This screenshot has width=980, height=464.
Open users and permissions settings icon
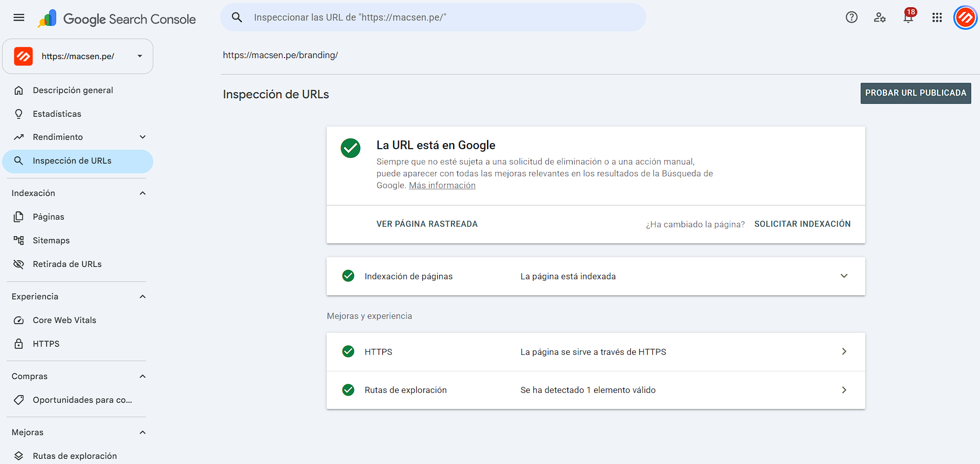tap(880, 17)
